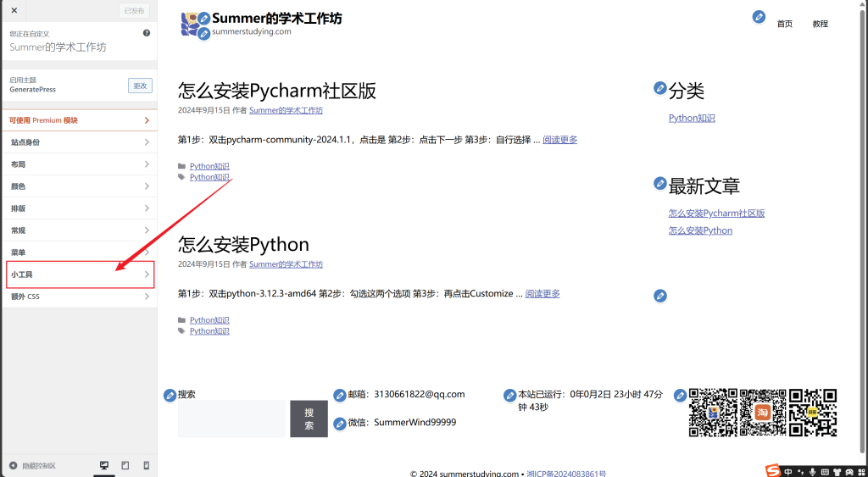Open the Sogou skin shirt icon
This screenshot has width=868, height=477.
(837, 471)
